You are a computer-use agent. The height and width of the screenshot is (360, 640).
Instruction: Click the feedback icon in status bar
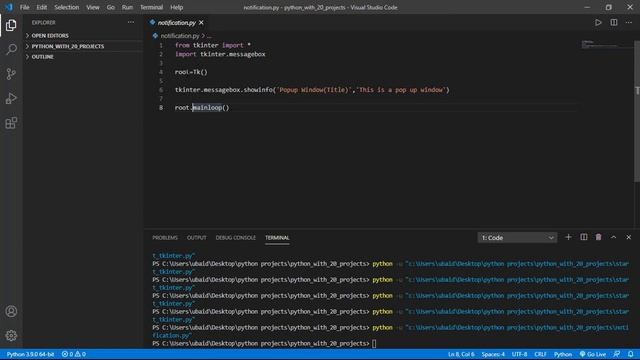coord(617,354)
